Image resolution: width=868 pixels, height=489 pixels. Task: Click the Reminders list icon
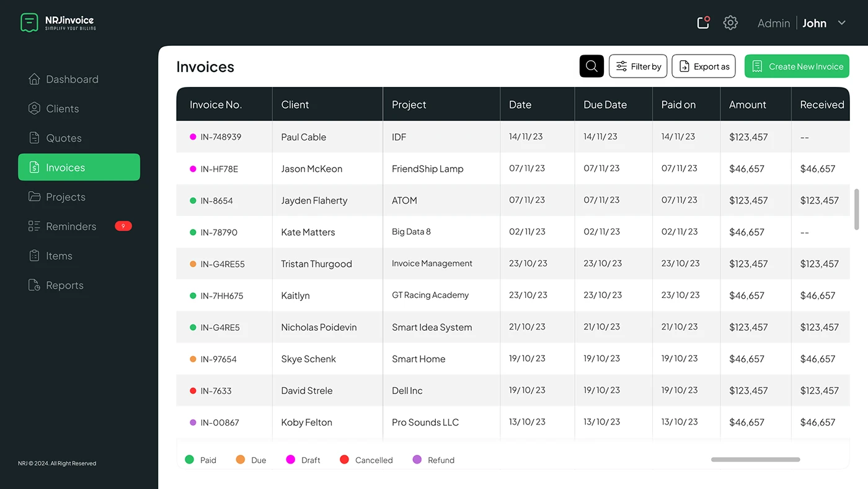tap(35, 227)
